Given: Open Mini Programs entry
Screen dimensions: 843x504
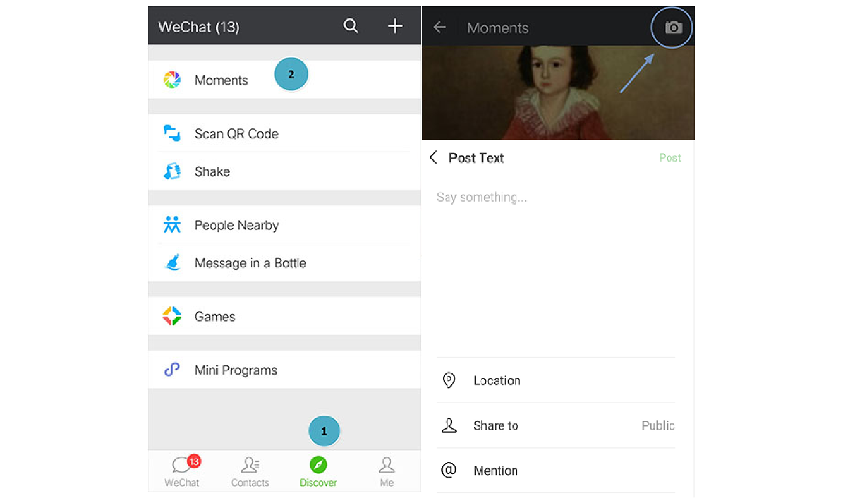Looking at the screenshot, I should (x=285, y=370).
